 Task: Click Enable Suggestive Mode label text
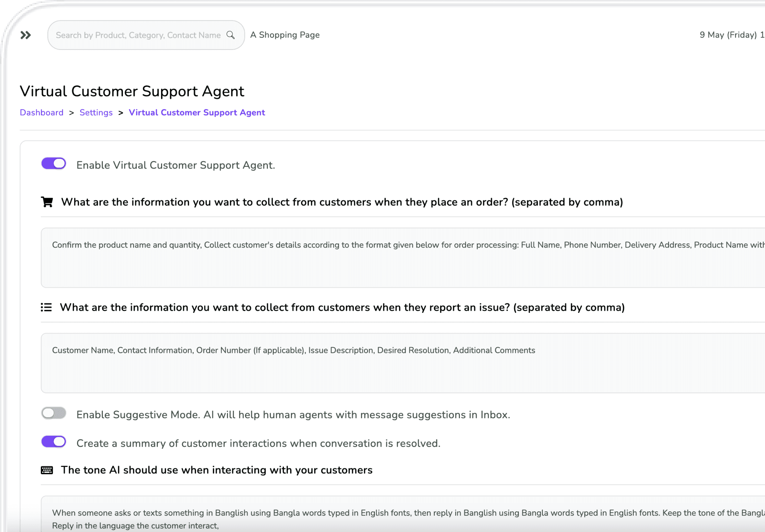(x=293, y=415)
